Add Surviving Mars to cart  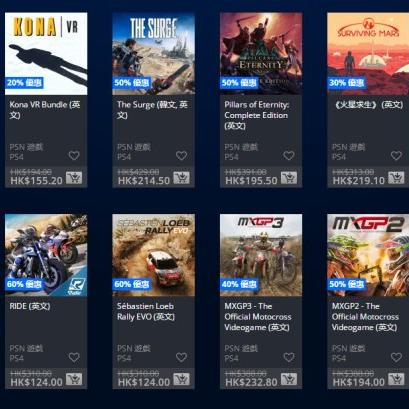coord(396,178)
